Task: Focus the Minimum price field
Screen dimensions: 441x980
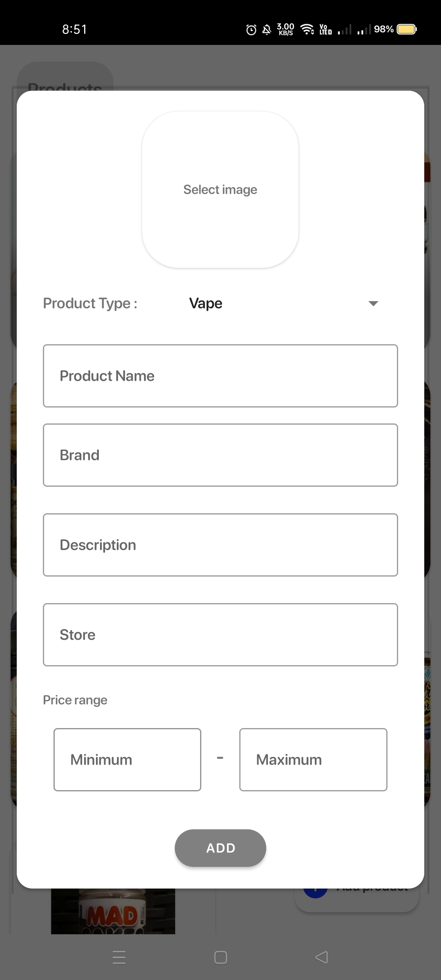Action: tap(127, 759)
